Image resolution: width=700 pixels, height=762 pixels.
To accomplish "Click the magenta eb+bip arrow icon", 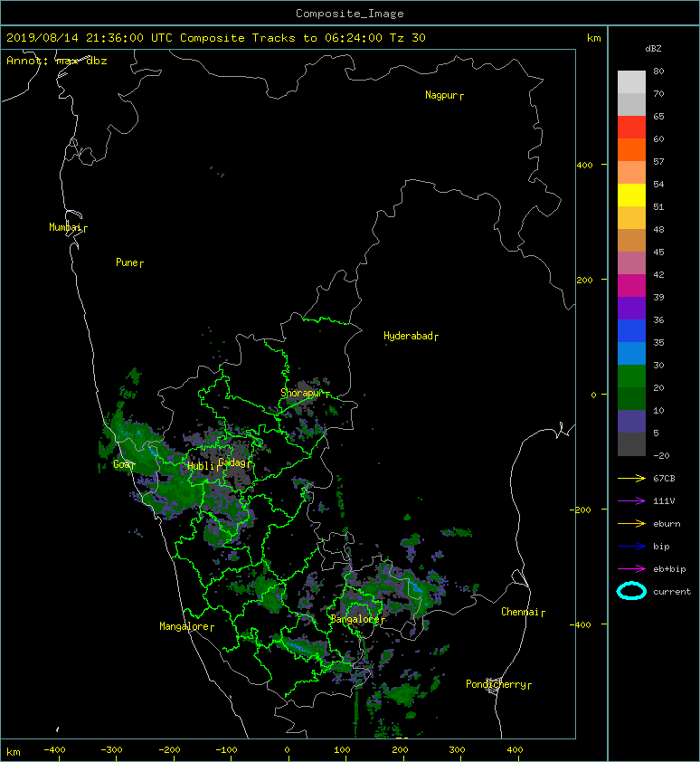I will pos(631,569).
